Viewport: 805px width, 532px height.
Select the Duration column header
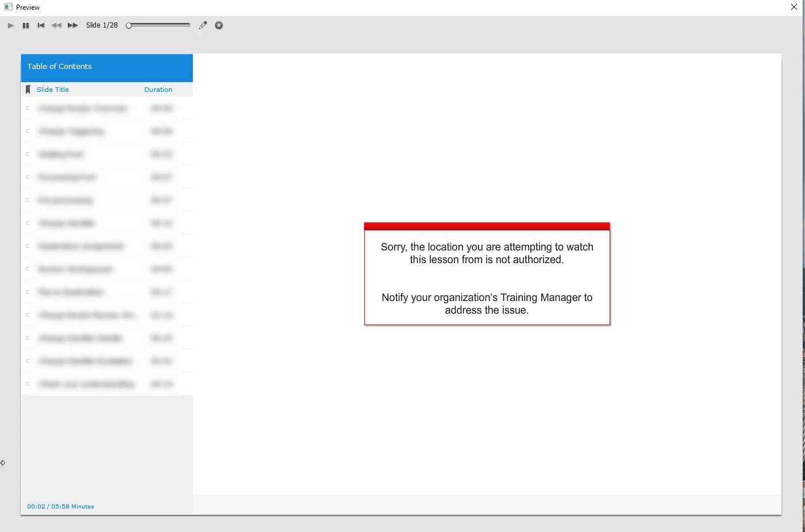(x=158, y=90)
